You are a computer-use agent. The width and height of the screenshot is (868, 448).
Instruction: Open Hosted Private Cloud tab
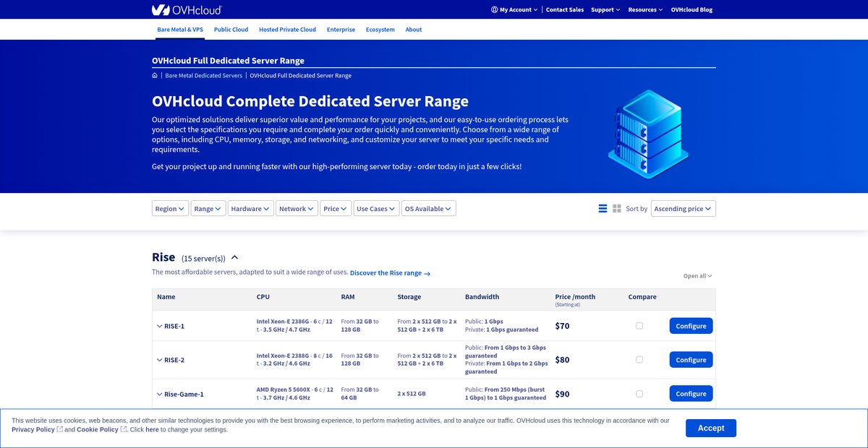tap(287, 30)
